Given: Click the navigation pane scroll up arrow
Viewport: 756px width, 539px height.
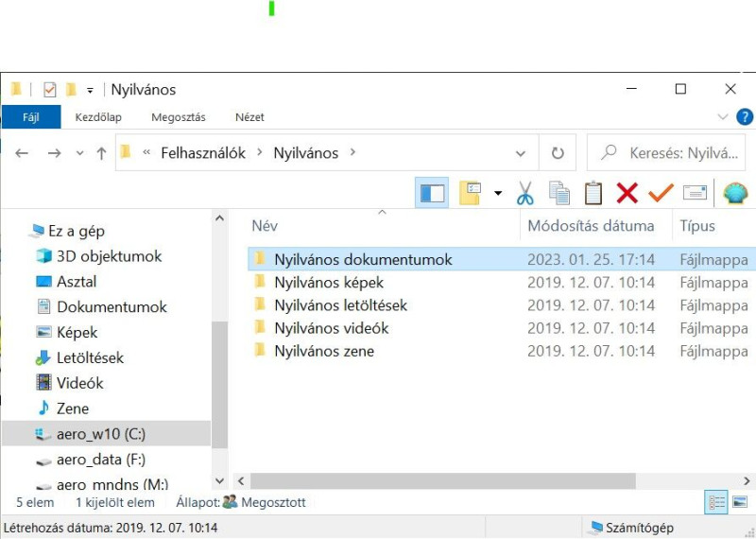Looking at the screenshot, I should (220, 218).
